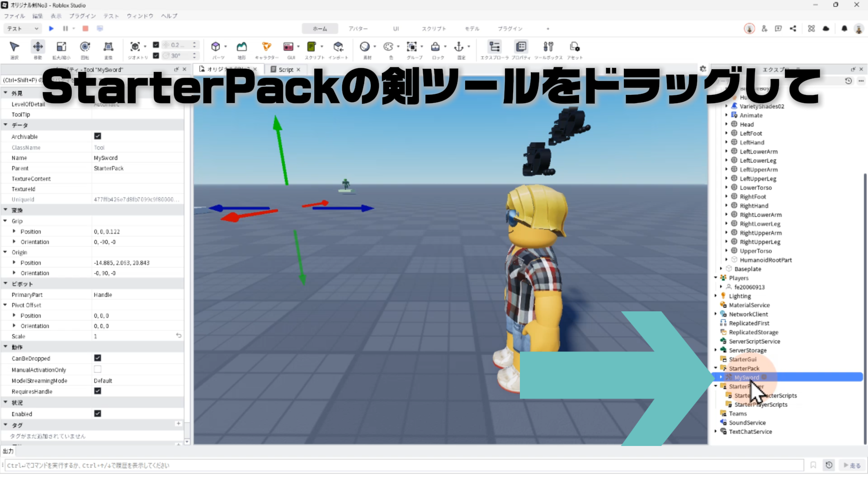Open the Model ribbon tab

point(472,28)
